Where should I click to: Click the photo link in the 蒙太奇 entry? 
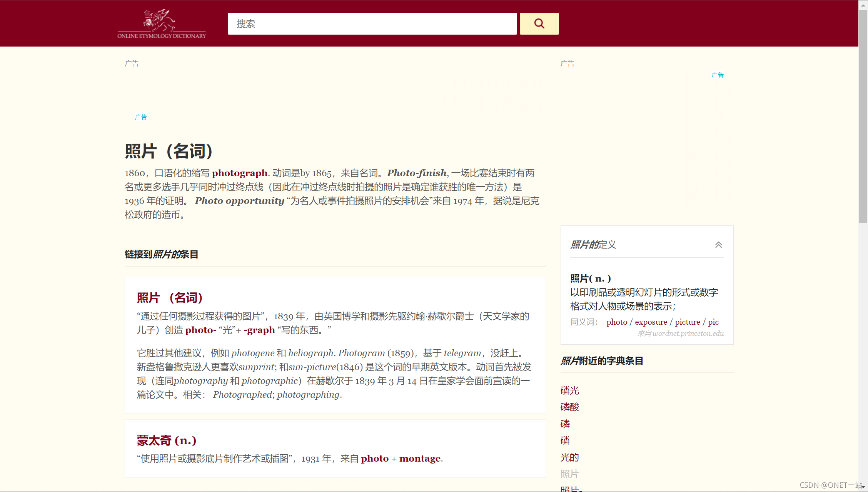point(374,459)
